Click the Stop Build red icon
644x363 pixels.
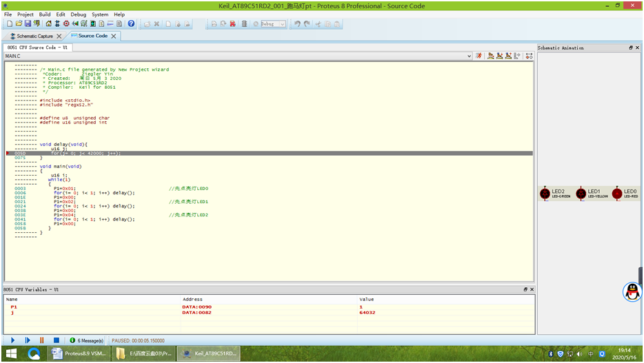[x=232, y=24]
